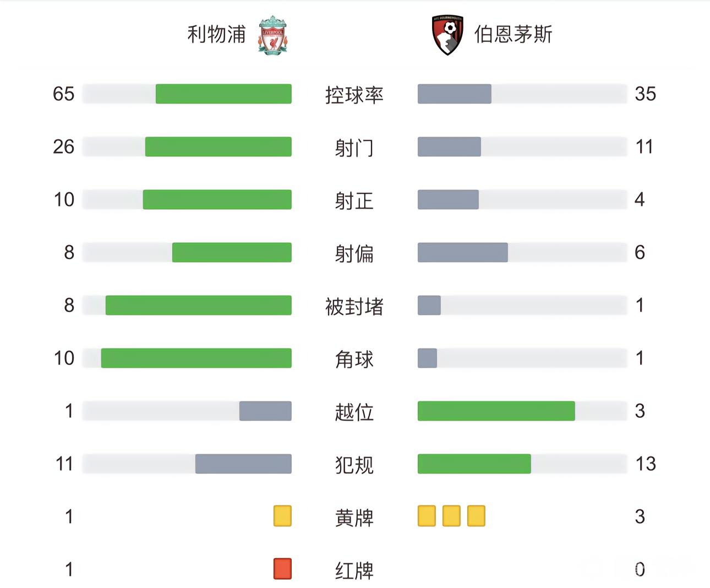Click Bournemouth's first yellow card icon
Screen dimensions: 710x588
(427, 516)
